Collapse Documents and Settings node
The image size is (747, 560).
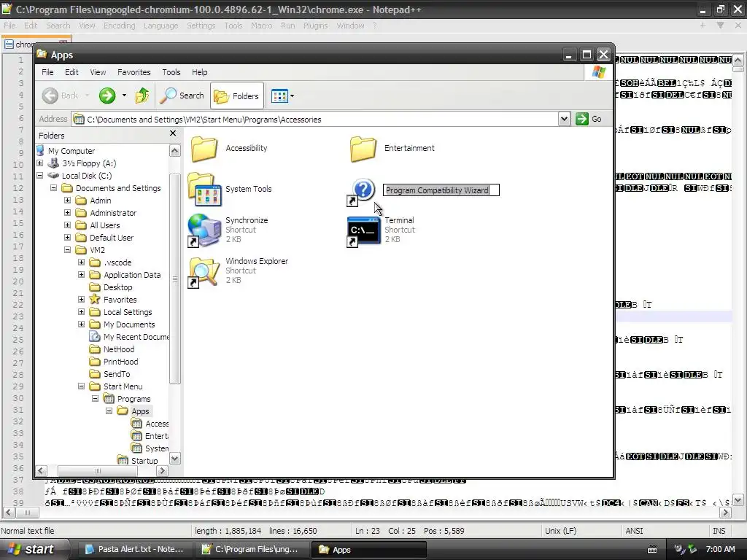click(54, 188)
